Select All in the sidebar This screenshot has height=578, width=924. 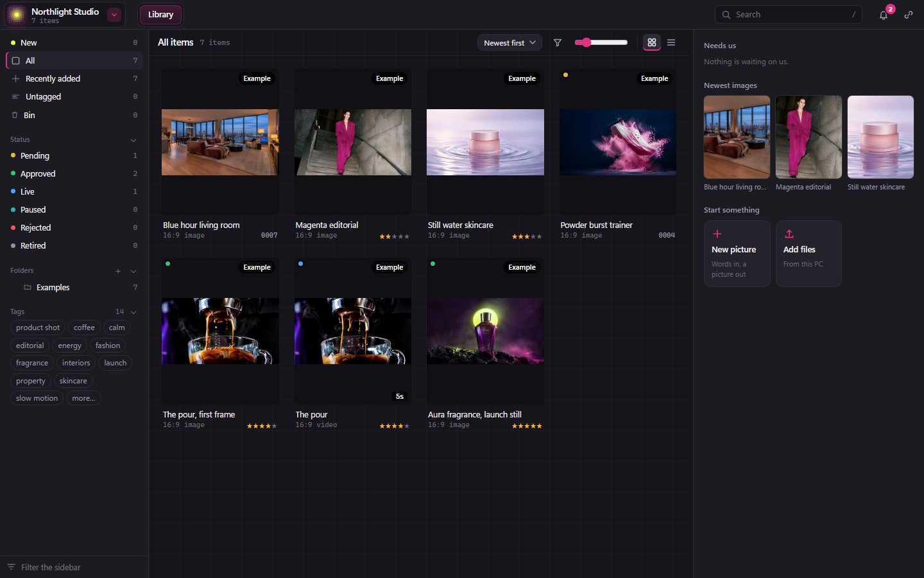[74, 60]
